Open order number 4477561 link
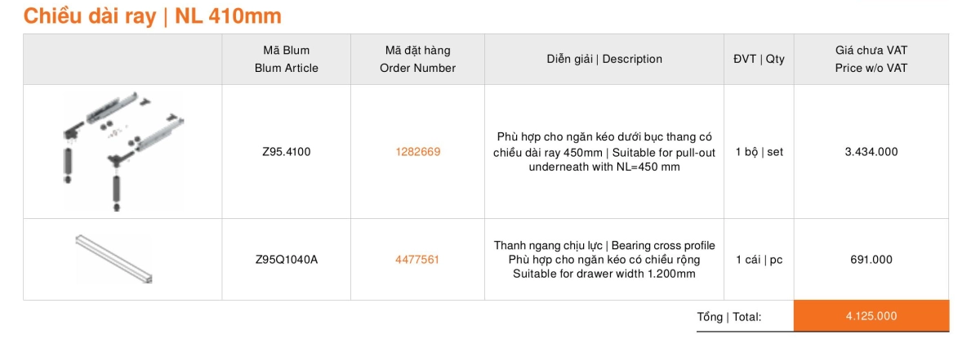 (417, 260)
